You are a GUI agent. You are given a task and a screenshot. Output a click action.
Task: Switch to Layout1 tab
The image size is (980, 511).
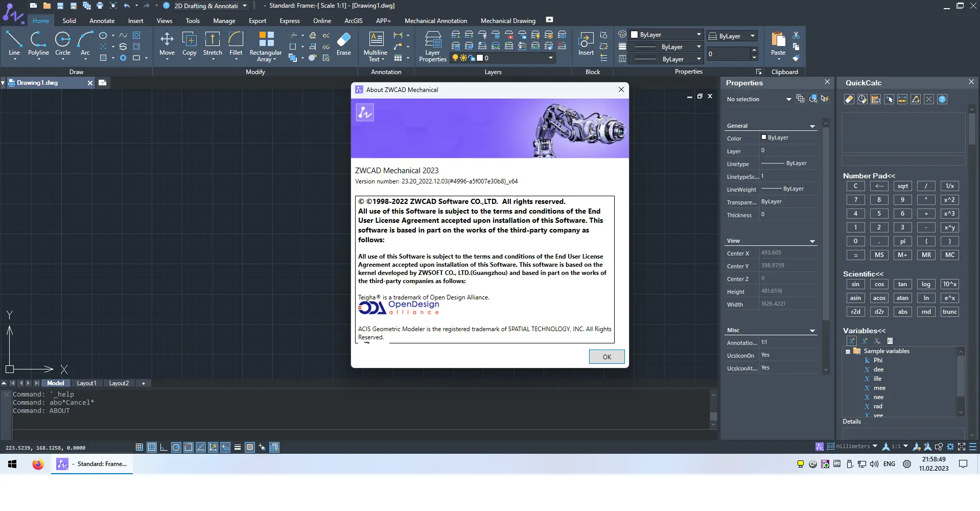tap(86, 383)
